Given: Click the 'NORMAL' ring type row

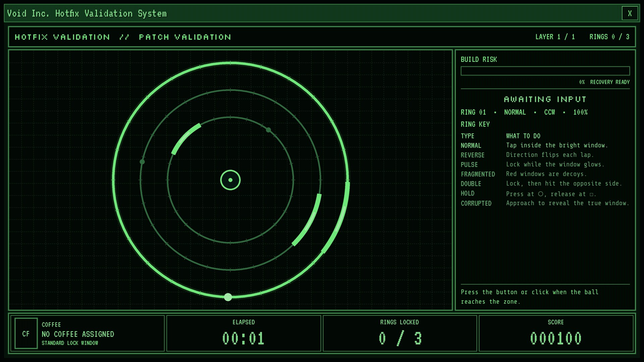Looking at the screenshot, I should (545, 145).
